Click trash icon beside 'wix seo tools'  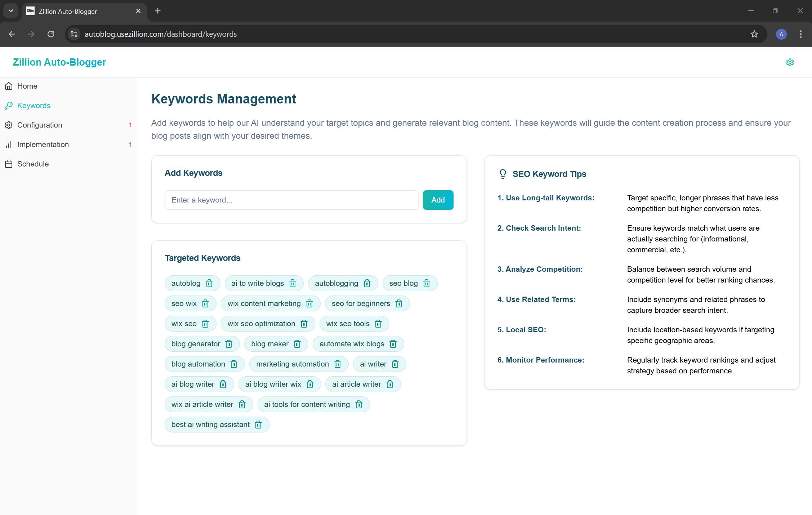tap(378, 324)
